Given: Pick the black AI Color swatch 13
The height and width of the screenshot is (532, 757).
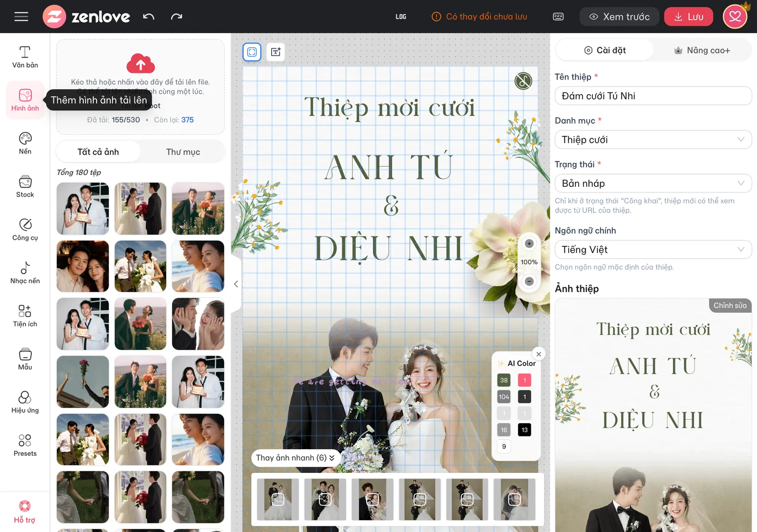Looking at the screenshot, I should pyautogui.click(x=524, y=430).
